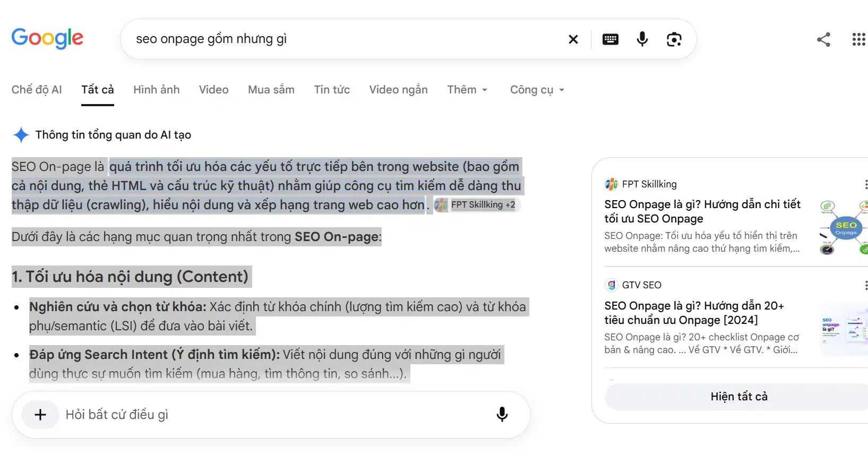Open the Video tab
868x463 pixels.
214,90
